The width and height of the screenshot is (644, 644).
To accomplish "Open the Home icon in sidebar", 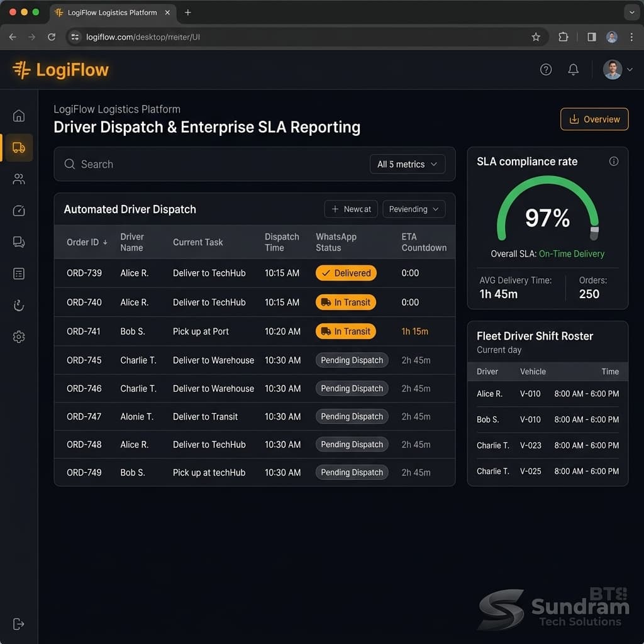I will pyautogui.click(x=18, y=116).
